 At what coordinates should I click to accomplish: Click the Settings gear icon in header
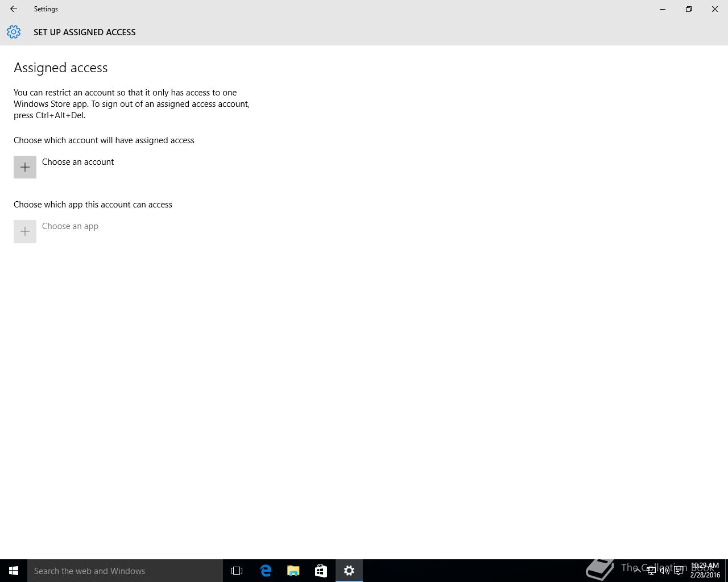tap(14, 32)
